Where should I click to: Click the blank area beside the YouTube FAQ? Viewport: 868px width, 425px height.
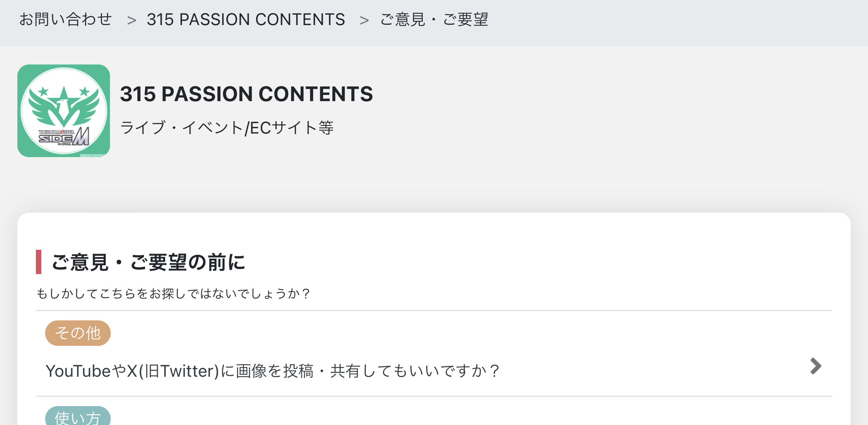(656, 371)
